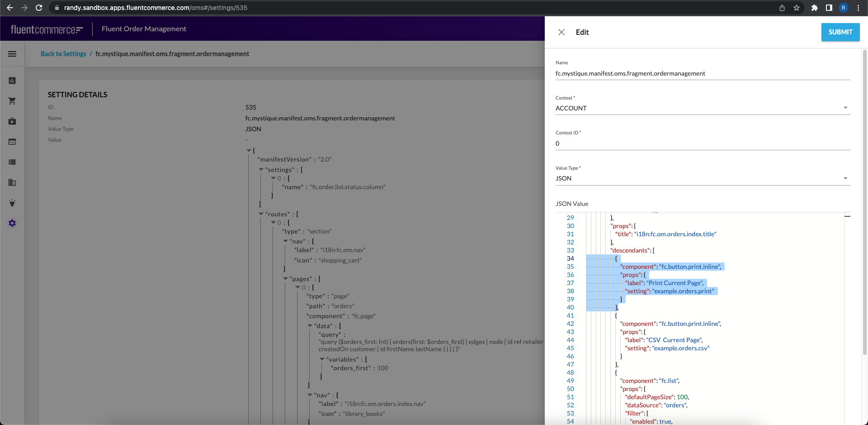The image size is (868, 425).
Task: Click the SUBMIT button
Action: click(840, 32)
